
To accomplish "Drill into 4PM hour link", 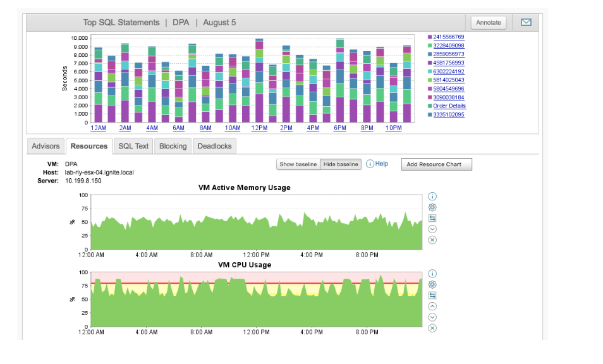I will tap(313, 128).
